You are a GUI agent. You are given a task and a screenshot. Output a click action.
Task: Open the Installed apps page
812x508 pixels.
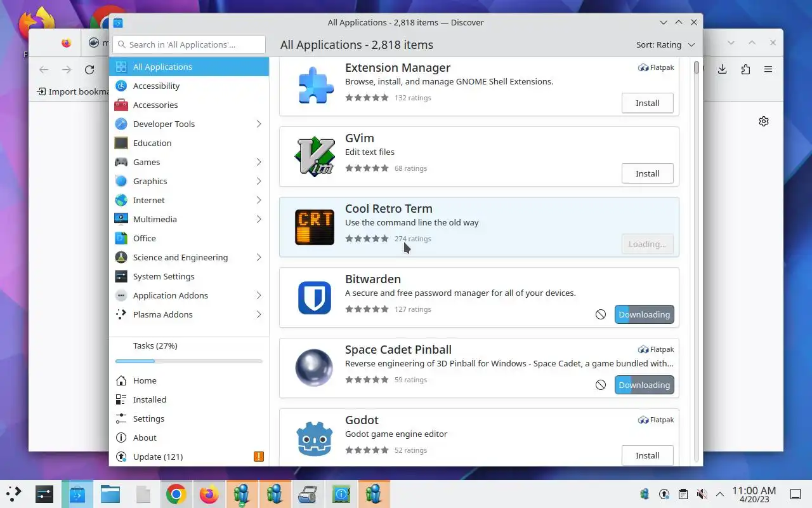click(189, 399)
